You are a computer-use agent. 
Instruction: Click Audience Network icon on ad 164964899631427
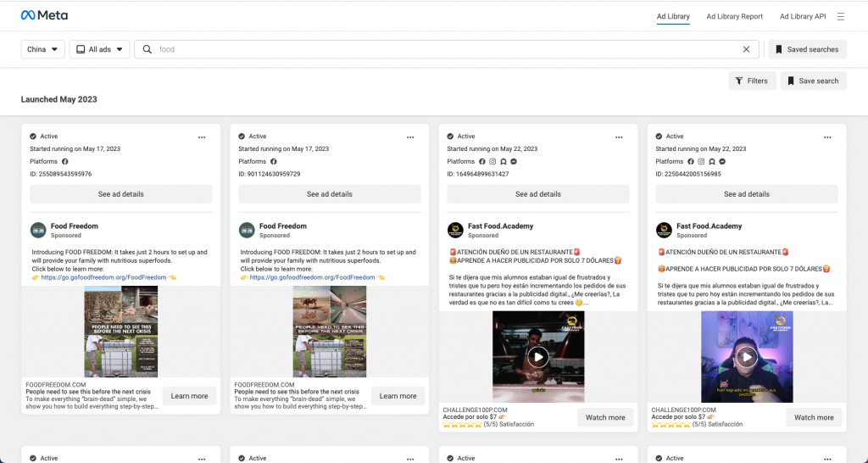pos(504,162)
